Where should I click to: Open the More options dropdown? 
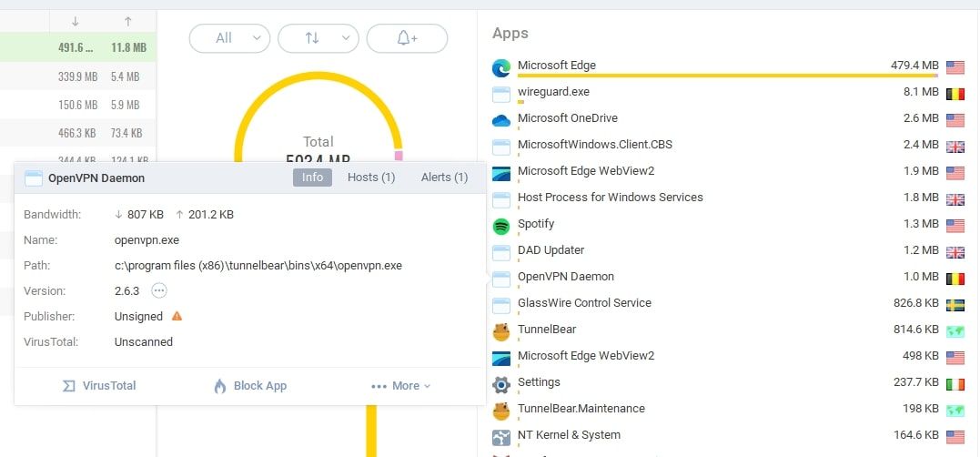click(x=400, y=386)
